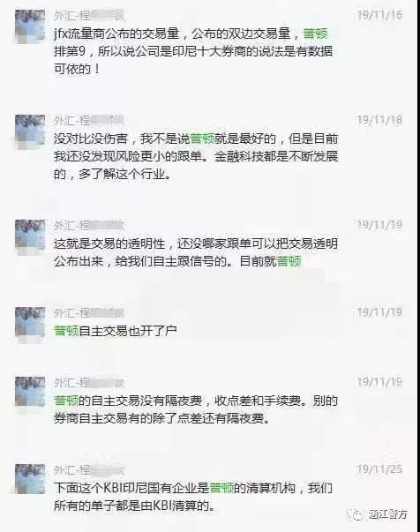Screen dimensions: 420x532
Task: Click the green 普顿 following "目前就"
Action: pos(289,261)
